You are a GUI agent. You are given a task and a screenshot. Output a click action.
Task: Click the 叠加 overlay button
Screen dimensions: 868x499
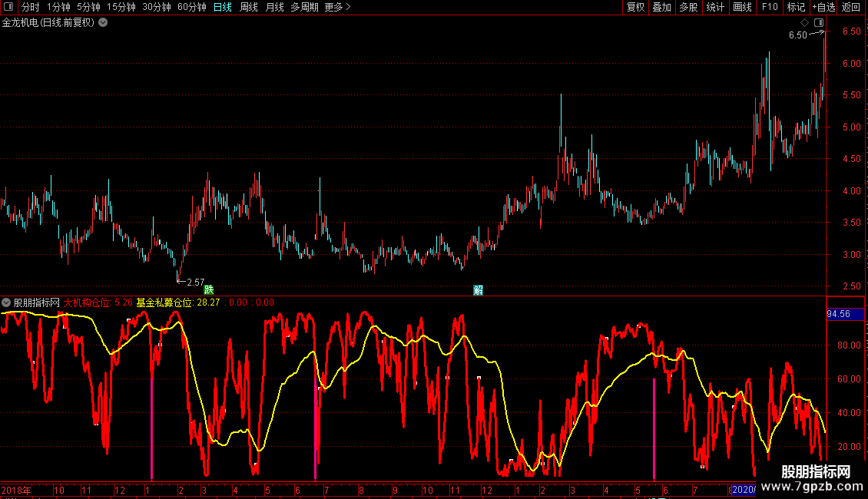click(662, 7)
